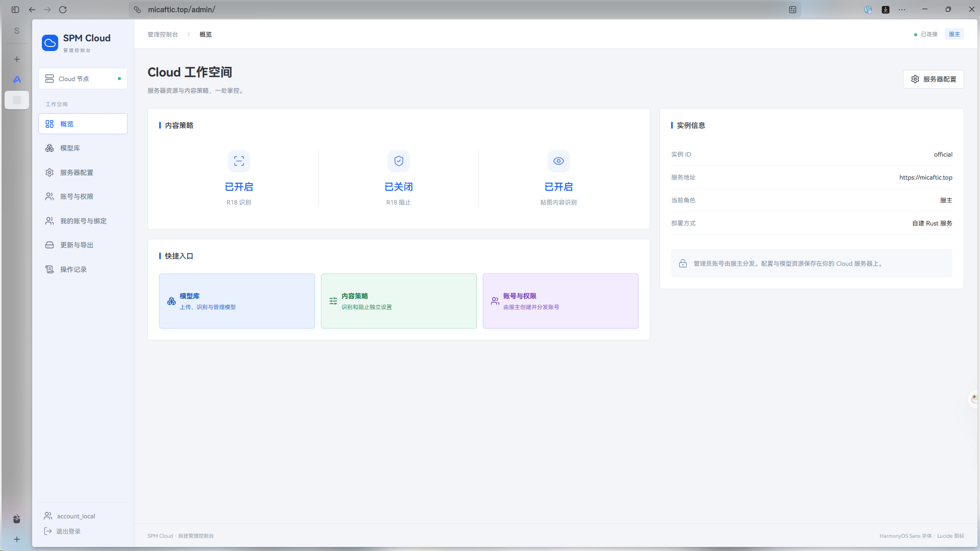
Task: Click the globe extension icon in toolbar
Action: coord(868,10)
